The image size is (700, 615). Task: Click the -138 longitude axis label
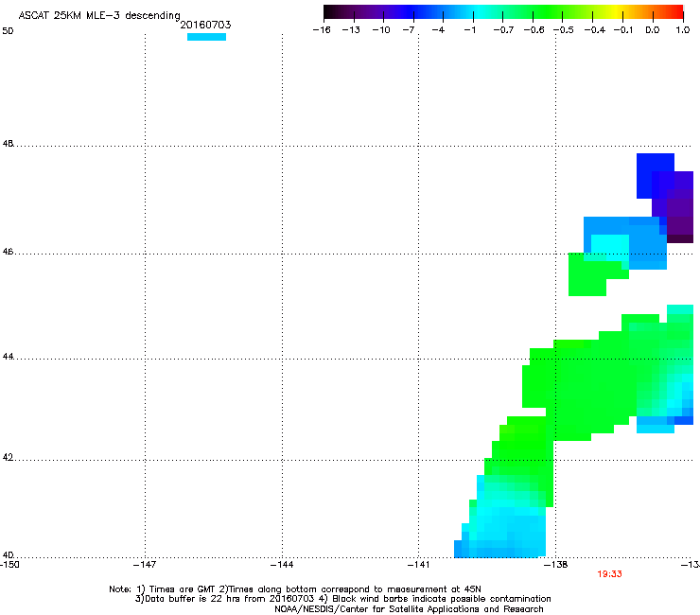pyautogui.click(x=556, y=565)
